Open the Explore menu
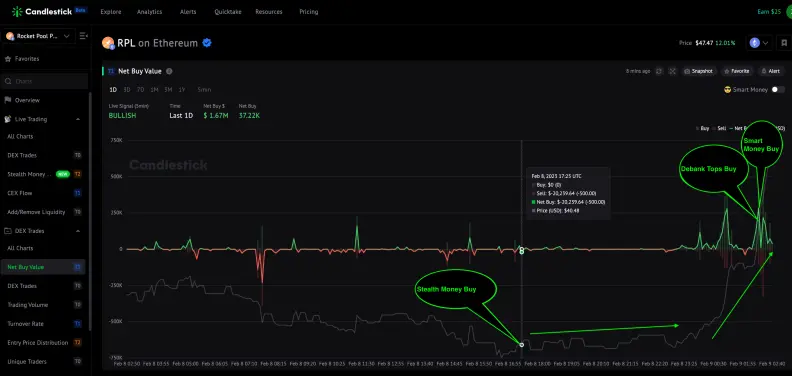Viewport: 792px width, 376px height. coord(111,12)
